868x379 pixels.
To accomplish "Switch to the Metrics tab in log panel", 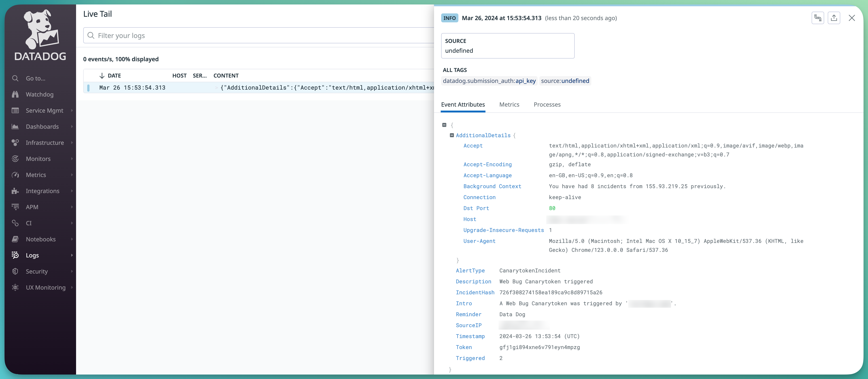I will point(509,105).
